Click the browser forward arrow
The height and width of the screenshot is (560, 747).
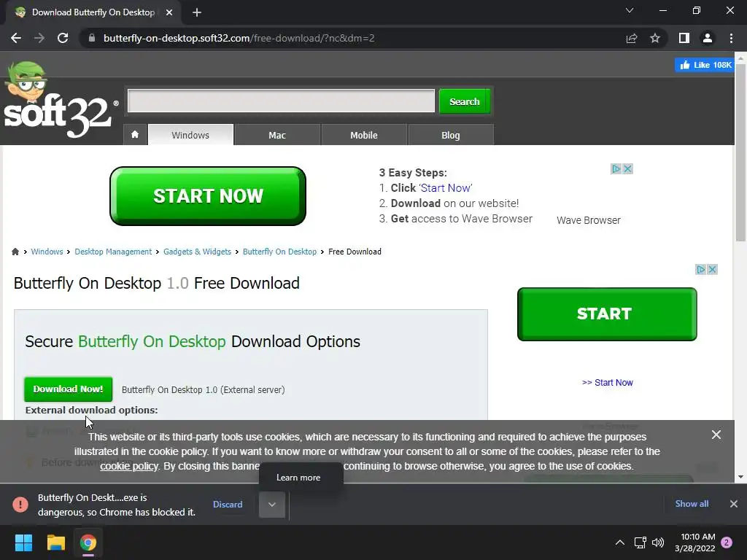[x=39, y=38]
